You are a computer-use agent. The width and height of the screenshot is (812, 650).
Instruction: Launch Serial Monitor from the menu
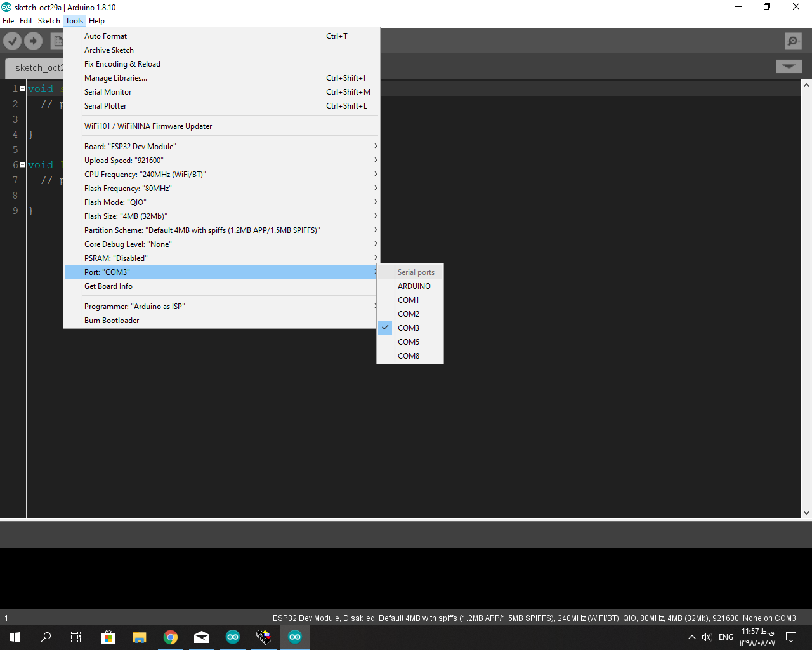[221, 92]
